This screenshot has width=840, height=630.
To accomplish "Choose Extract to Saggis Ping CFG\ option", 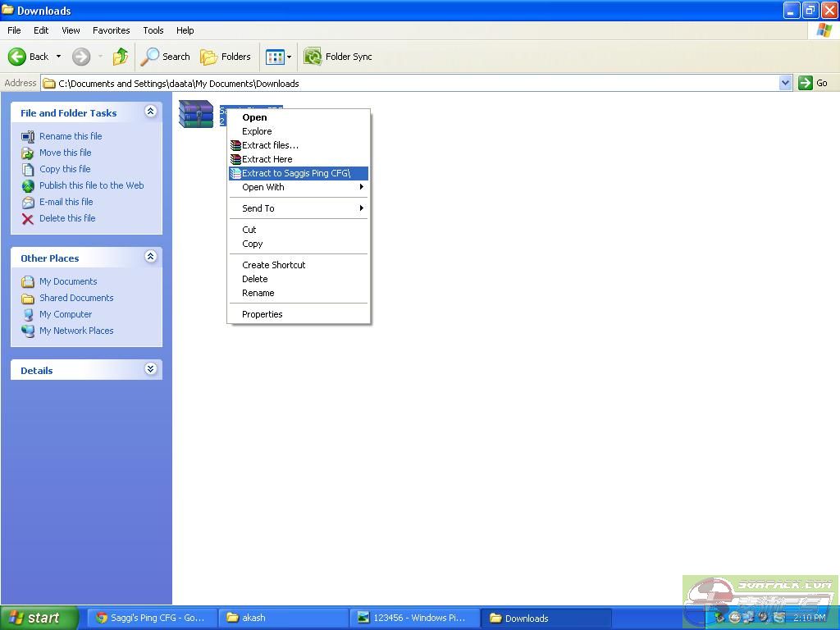I will [296, 173].
